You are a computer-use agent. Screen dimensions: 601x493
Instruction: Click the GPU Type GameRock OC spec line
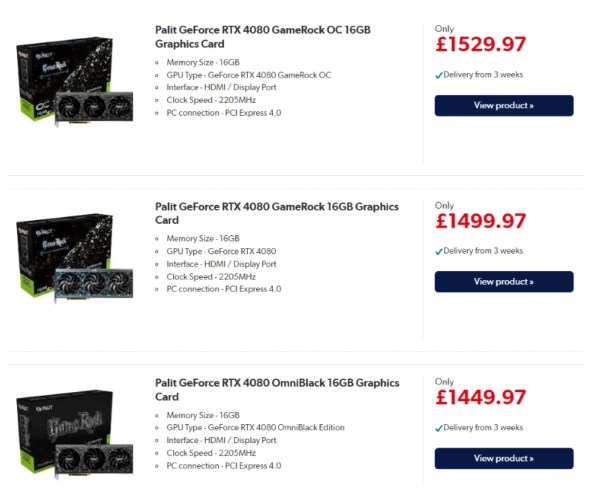coord(248,75)
